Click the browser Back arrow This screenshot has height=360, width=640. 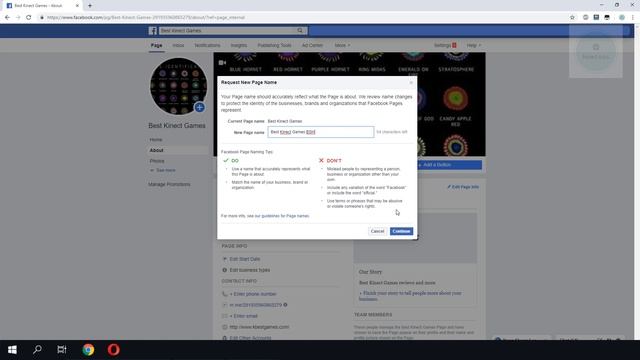(x=7, y=18)
